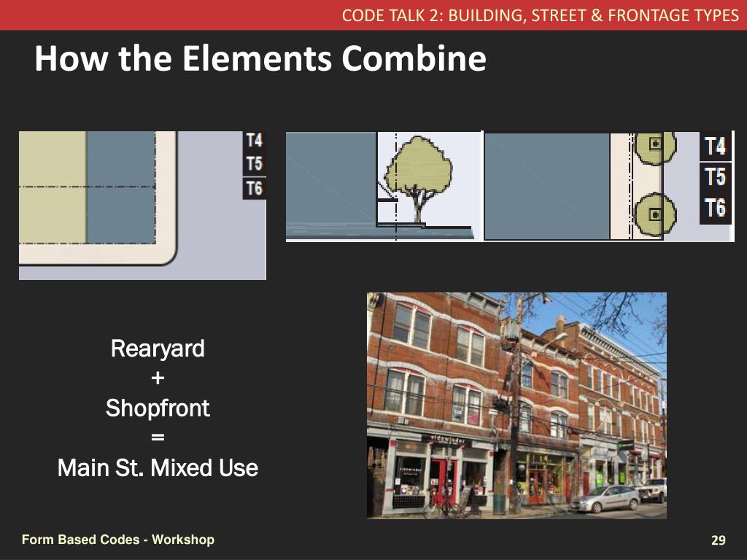Click the T5 label beside the top-view tree diagram

(715, 176)
